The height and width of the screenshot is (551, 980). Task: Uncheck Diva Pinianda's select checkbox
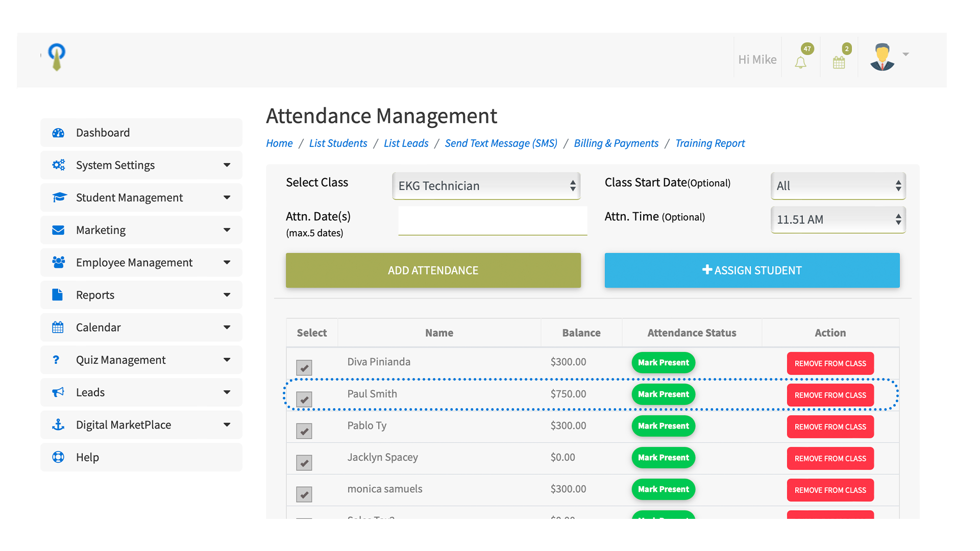304,367
